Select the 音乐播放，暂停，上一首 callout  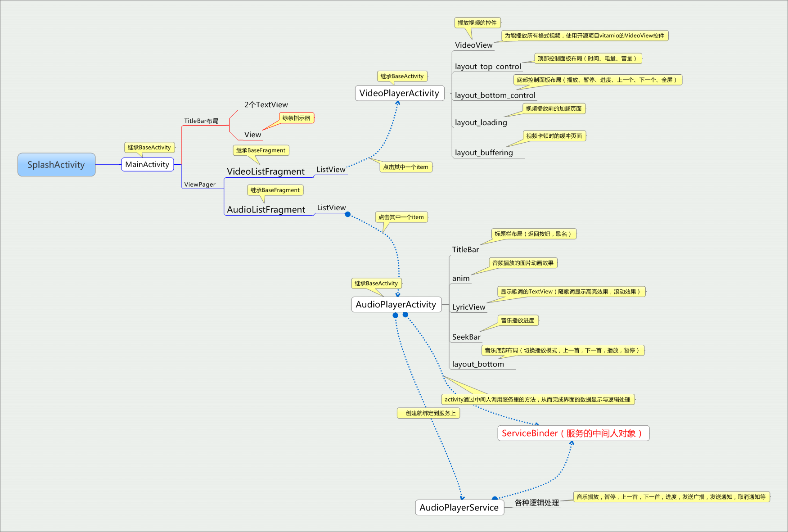click(671, 497)
